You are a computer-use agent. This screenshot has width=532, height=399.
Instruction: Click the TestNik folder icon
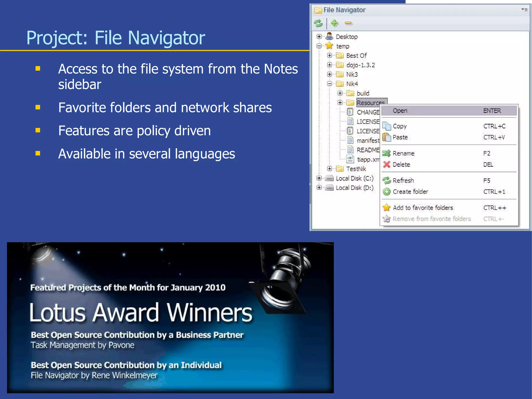(x=340, y=169)
